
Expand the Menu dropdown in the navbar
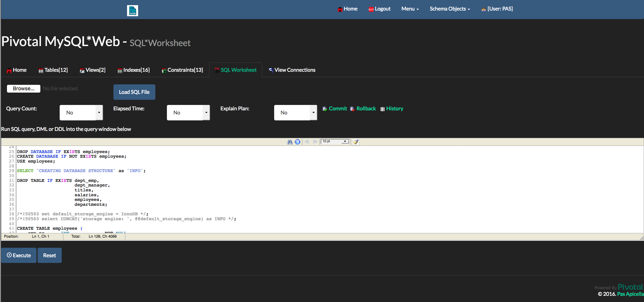coord(410,9)
